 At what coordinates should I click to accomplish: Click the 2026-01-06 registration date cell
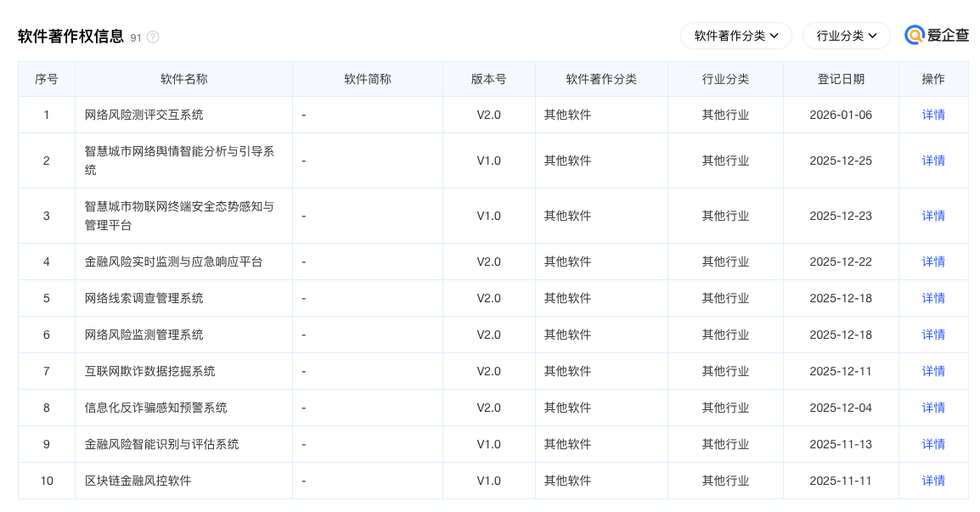tap(841, 115)
